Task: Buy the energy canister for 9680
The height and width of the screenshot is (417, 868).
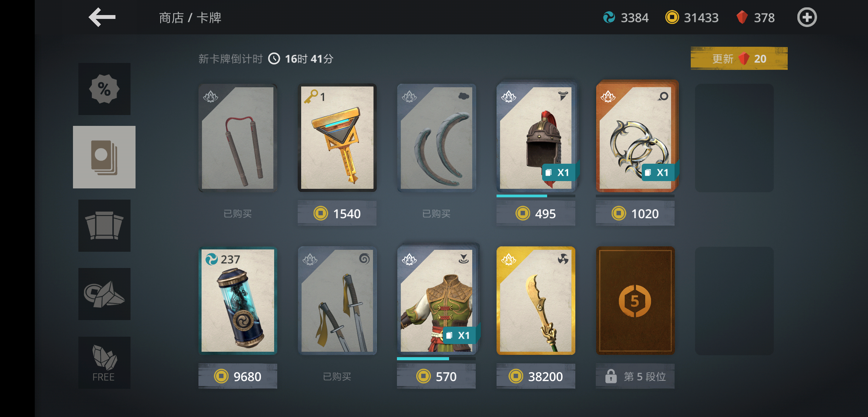Action: (x=238, y=376)
